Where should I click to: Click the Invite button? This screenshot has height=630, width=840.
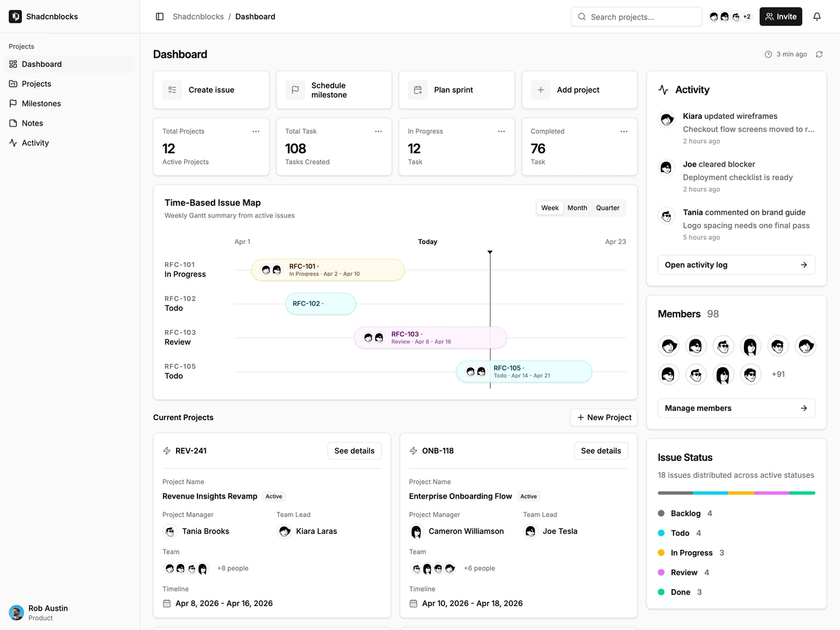coord(781,16)
